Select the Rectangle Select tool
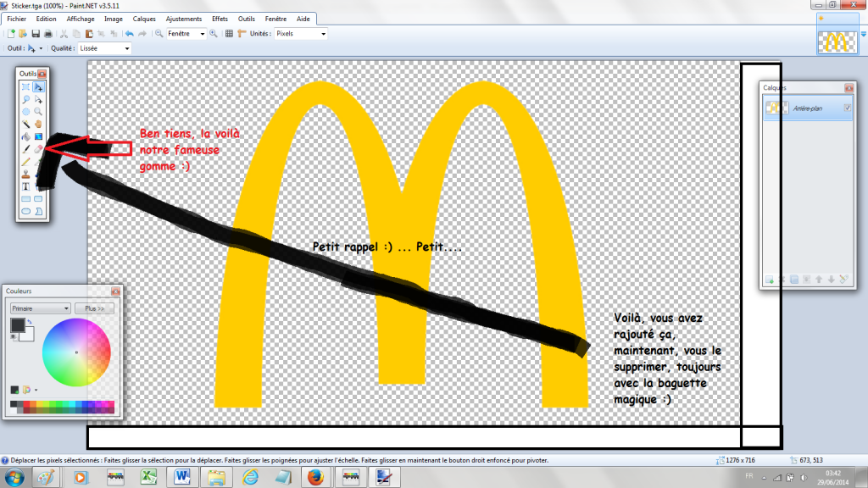The image size is (868, 488). 25,87
